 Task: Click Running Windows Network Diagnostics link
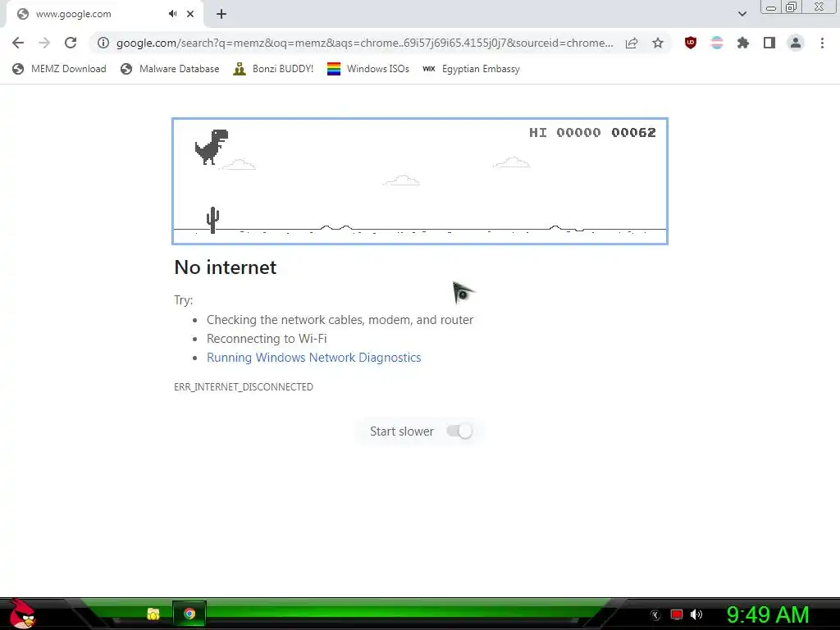(x=314, y=358)
